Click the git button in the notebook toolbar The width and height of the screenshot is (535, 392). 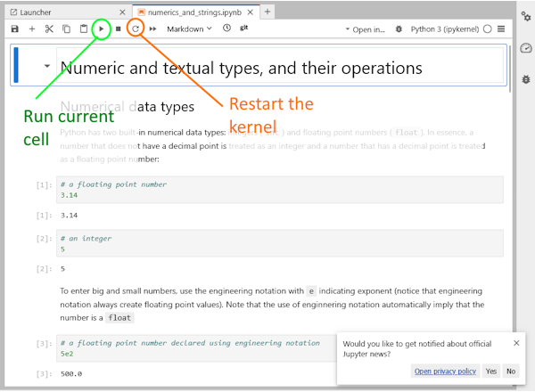tap(244, 28)
